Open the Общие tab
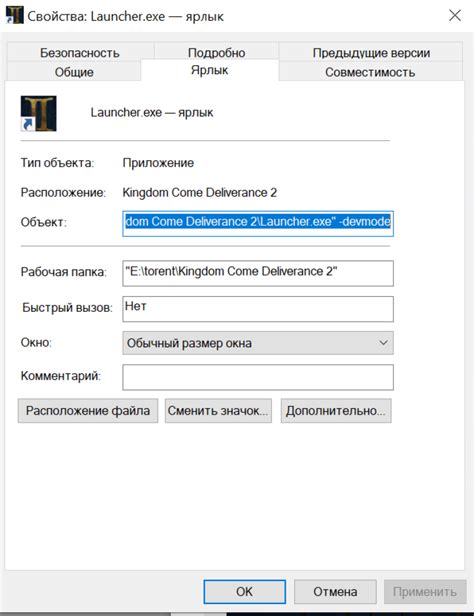Viewport: 474px width, 616px height. (74, 72)
